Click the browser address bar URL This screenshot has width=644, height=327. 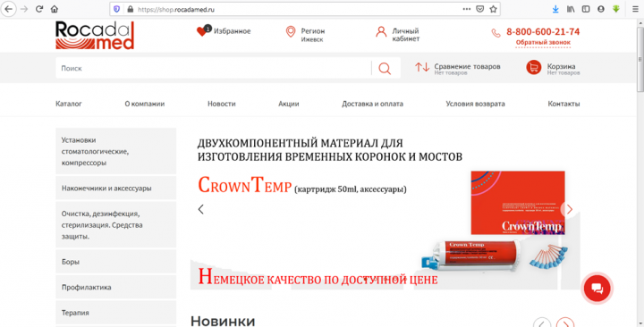tap(176, 10)
